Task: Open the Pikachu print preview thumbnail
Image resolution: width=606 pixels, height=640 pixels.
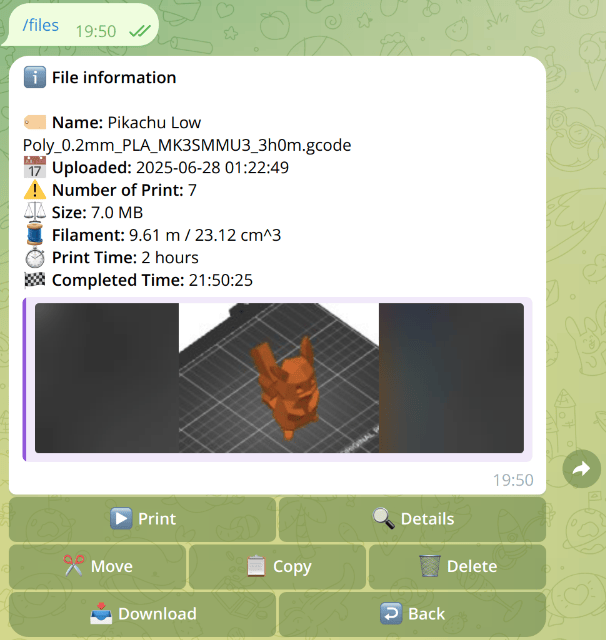Action: [x=279, y=378]
